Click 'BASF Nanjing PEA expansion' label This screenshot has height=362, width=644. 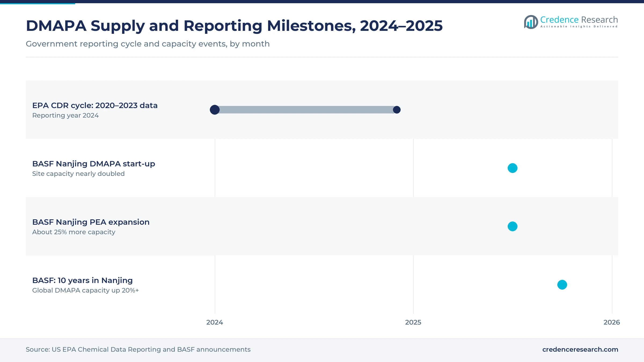coord(91,222)
